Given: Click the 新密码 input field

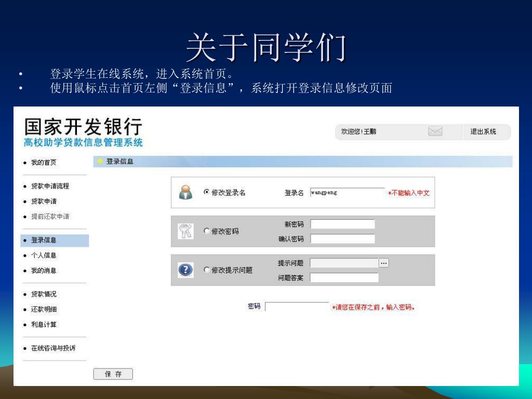Looking at the screenshot, I should pyautogui.click(x=342, y=224).
